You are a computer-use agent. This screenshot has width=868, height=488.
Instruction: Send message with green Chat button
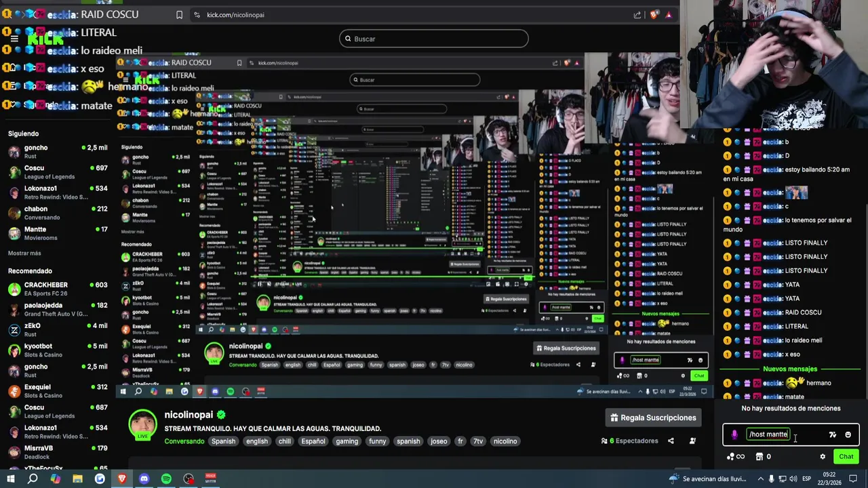(846, 457)
